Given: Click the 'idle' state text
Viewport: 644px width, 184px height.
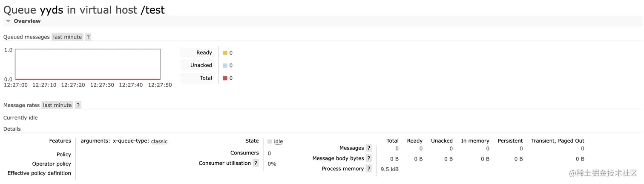Looking at the screenshot, I should (x=278, y=141).
